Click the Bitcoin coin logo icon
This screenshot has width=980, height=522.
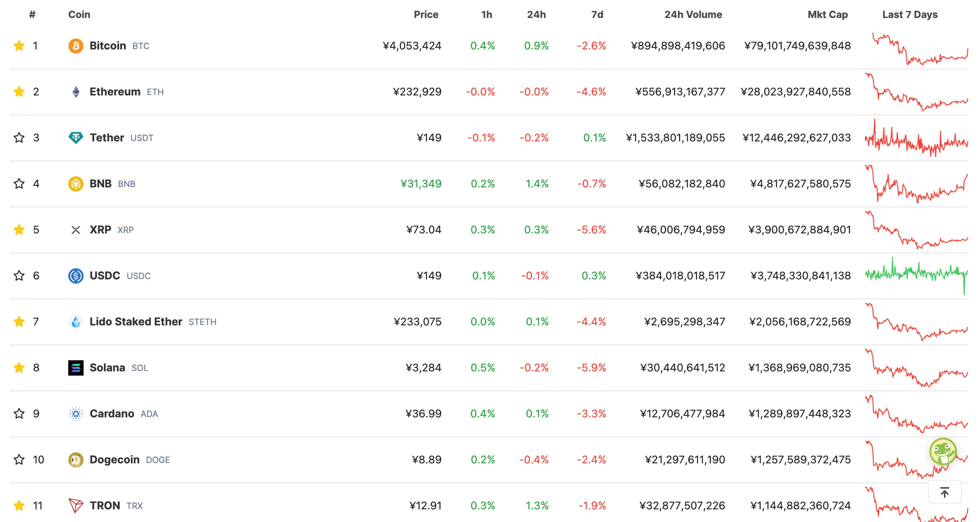click(76, 46)
